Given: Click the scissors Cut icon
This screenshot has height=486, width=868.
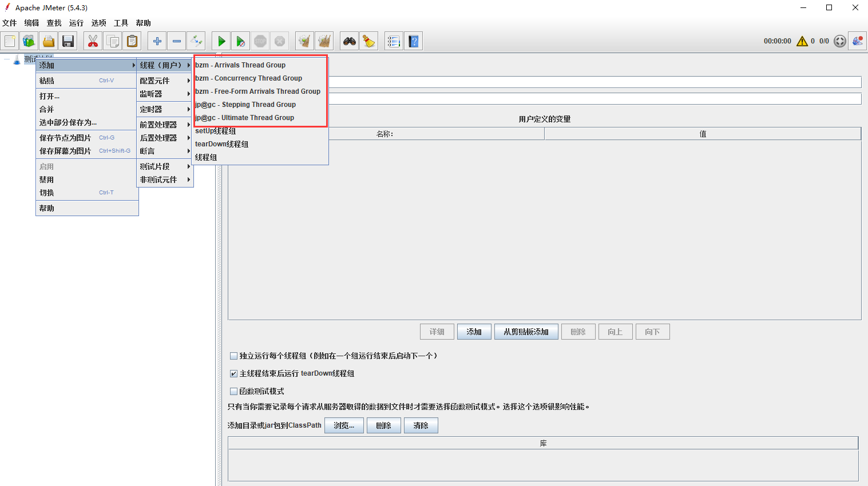Looking at the screenshot, I should (x=93, y=41).
